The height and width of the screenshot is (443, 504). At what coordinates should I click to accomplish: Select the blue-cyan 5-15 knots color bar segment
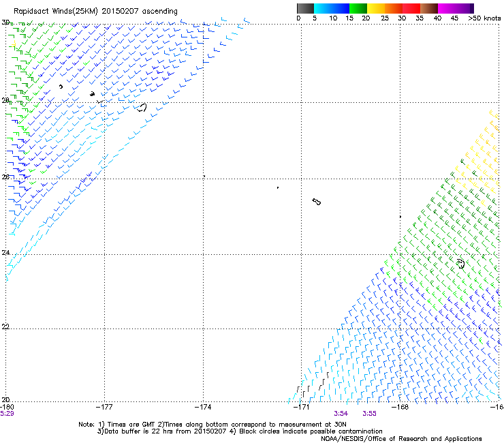coord(332,8)
